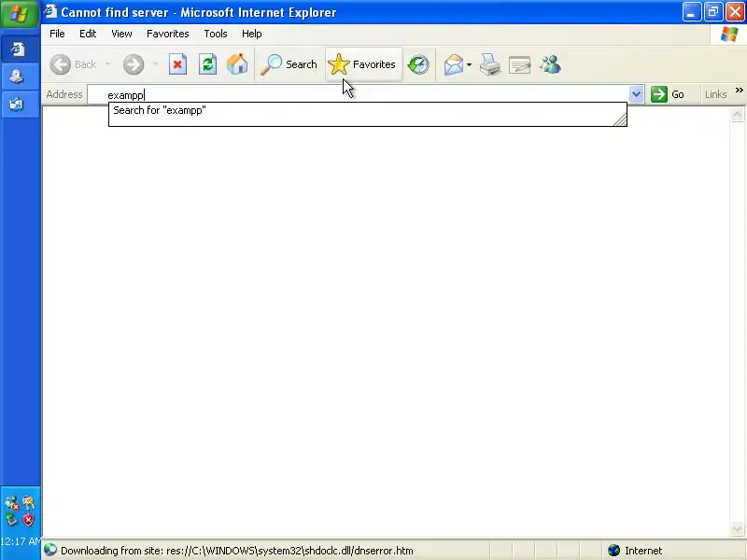Viewport: 747px width, 560px height.
Task: Click the keys tray icon
Action: pyautogui.click(x=29, y=502)
